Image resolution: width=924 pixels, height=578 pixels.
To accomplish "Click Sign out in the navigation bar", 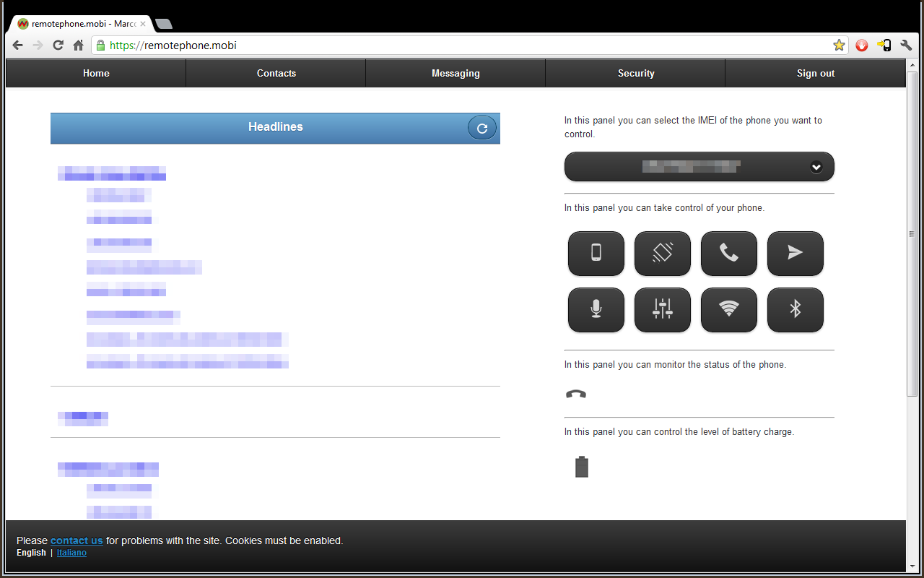I will click(816, 73).
